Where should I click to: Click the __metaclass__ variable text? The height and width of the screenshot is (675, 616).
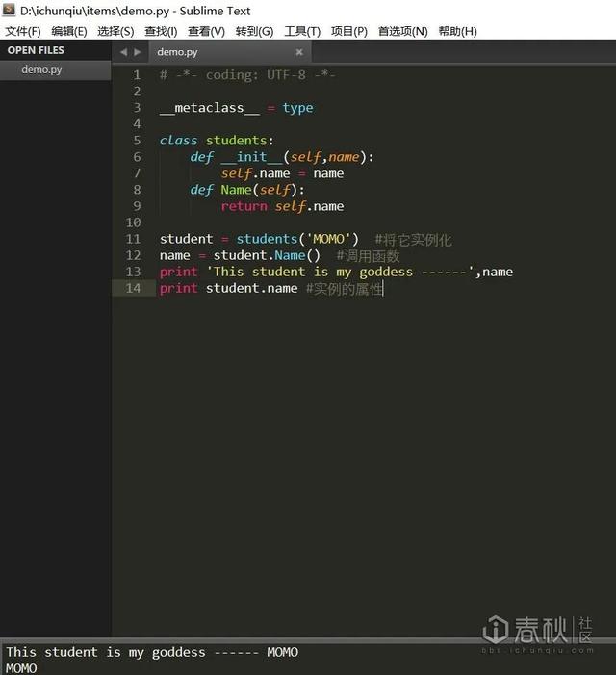point(210,108)
